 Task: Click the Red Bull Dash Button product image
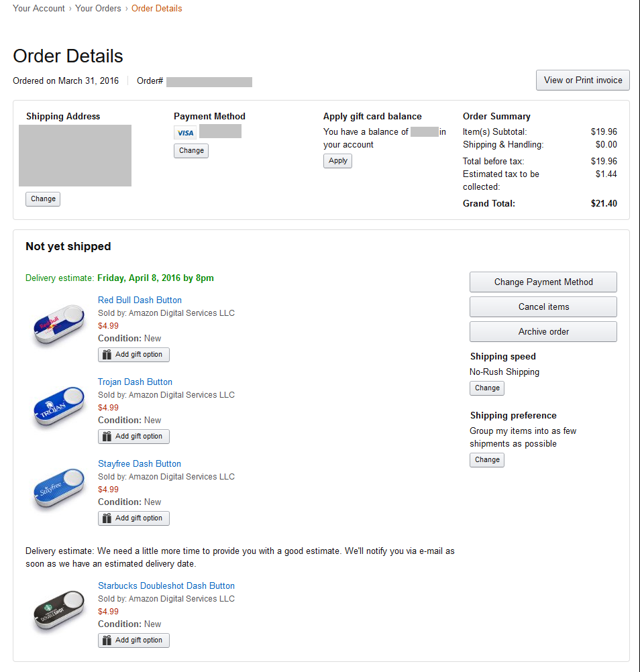[x=59, y=324]
